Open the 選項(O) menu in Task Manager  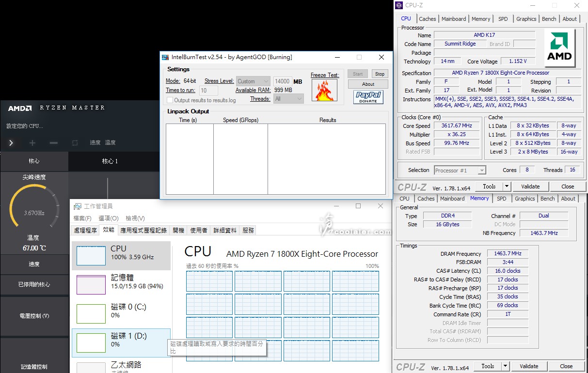[x=108, y=218]
